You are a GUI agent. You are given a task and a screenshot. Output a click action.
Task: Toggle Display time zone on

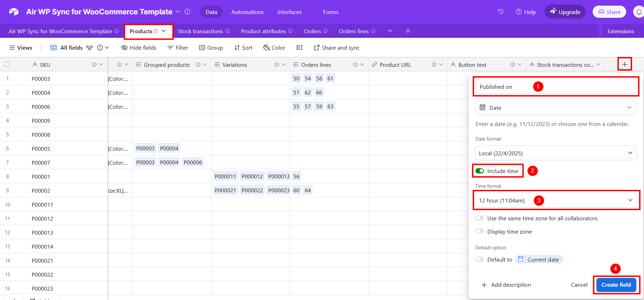(x=480, y=231)
